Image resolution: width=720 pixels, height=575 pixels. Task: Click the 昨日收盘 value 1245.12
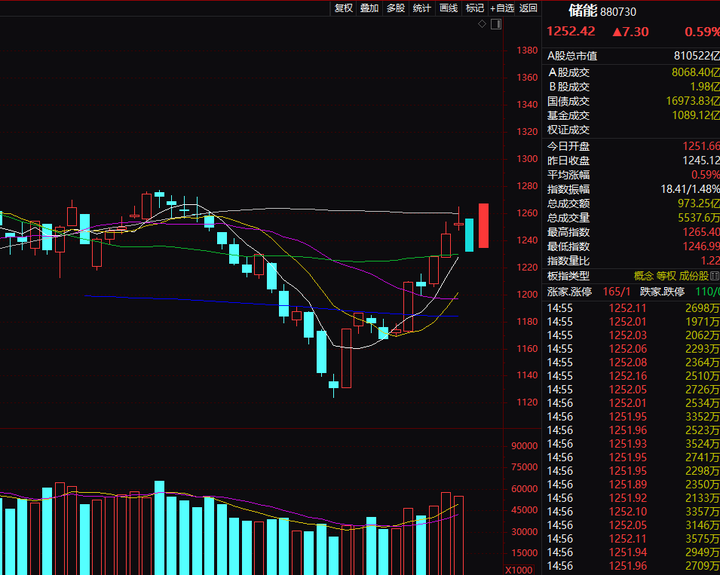(701, 161)
